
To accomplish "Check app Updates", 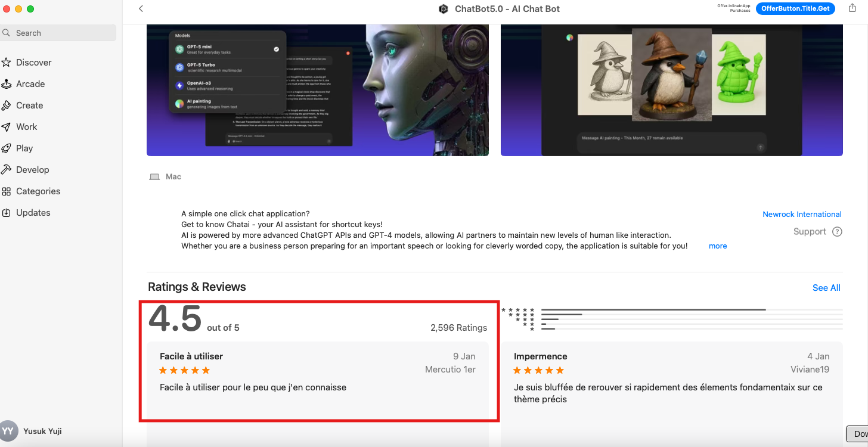I will click(33, 212).
